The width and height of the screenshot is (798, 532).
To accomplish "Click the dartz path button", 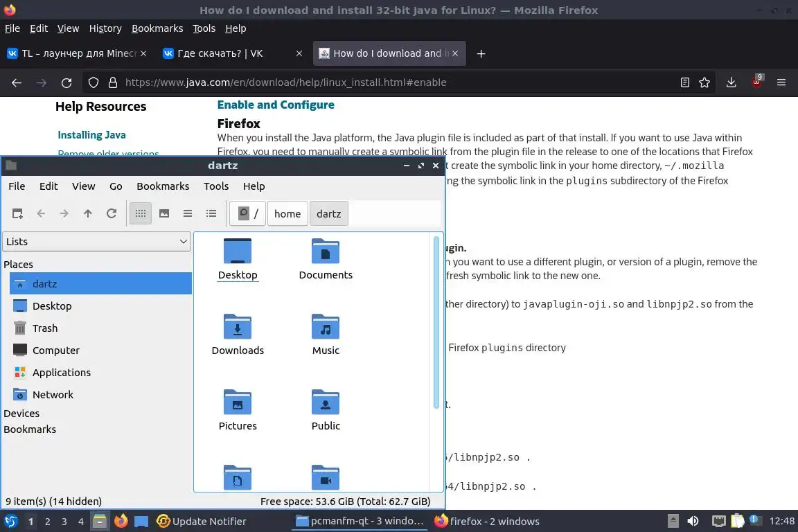I will point(329,214).
